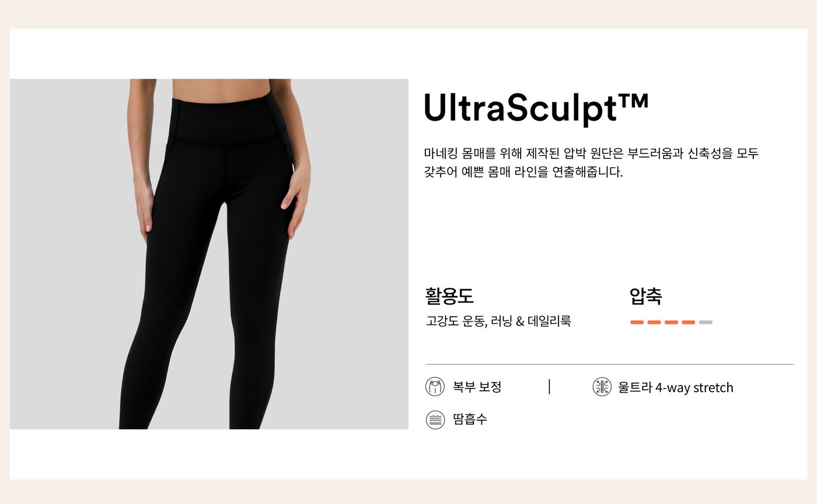Select the 복부 보정 feature label
Viewport: 817px width, 504px height.
pos(477,387)
